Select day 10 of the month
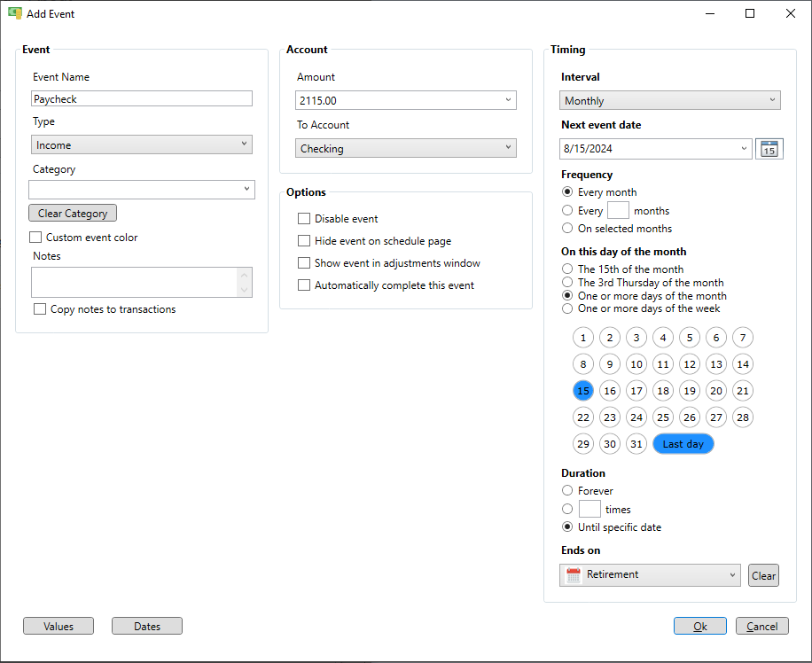Screen dimensions: 812x663 pyautogui.click(x=636, y=364)
